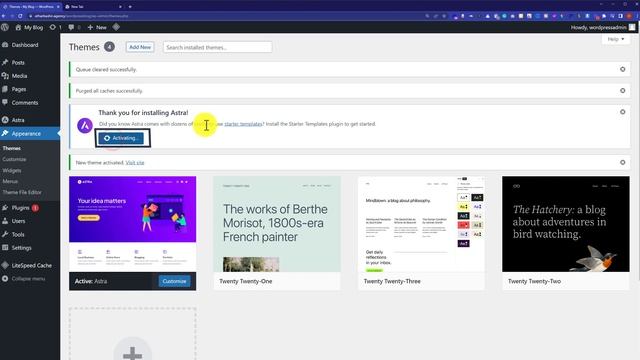This screenshot has height=360, width=640.
Task: Dismiss the Thank you for installing Astra notice
Action: (622, 112)
